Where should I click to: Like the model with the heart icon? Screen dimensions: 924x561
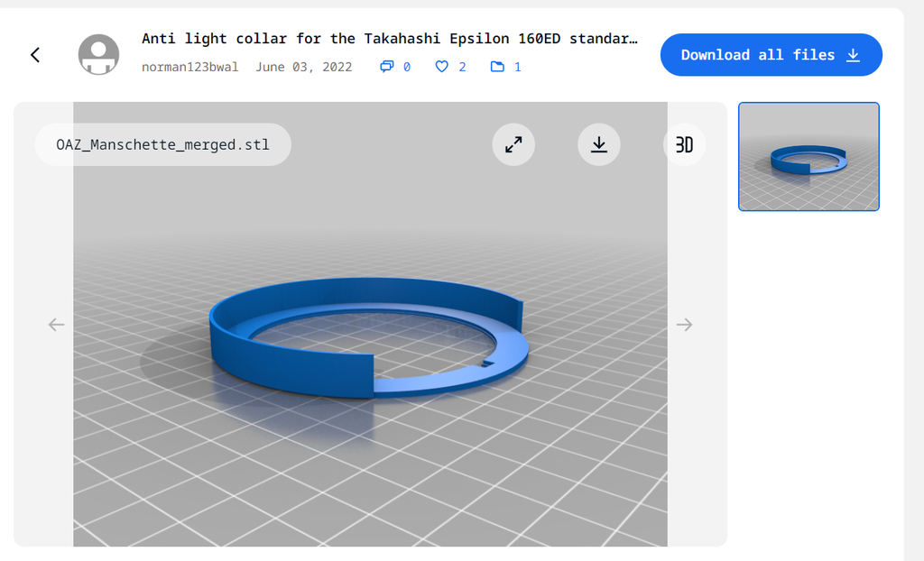[x=441, y=67]
